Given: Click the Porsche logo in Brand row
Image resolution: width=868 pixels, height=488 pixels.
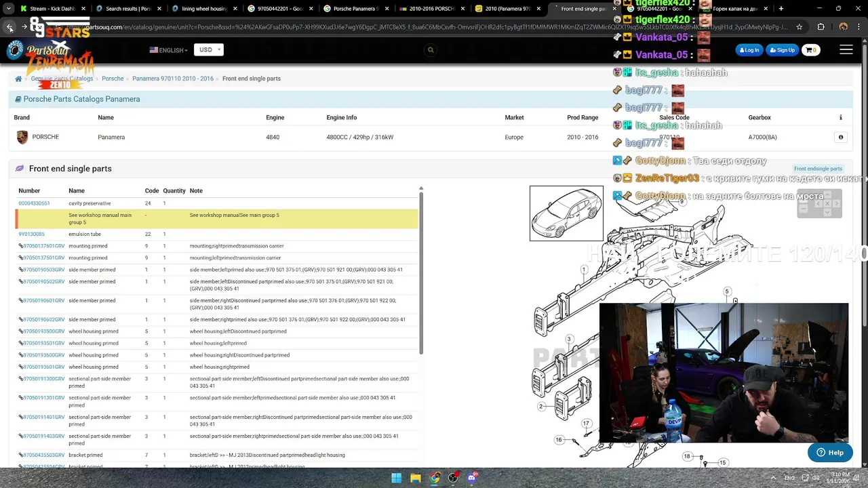Looking at the screenshot, I should pyautogui.click(x=22, y=138).
